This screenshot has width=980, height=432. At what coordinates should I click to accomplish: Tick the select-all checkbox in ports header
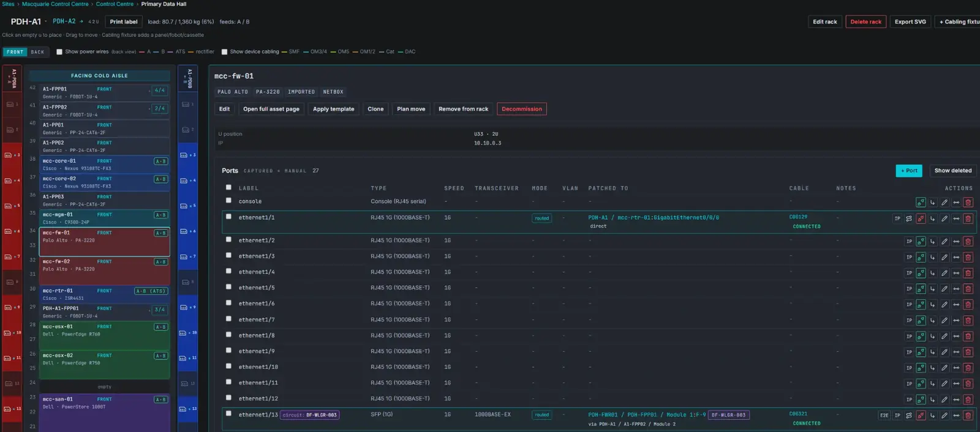(x=228, y=187)
